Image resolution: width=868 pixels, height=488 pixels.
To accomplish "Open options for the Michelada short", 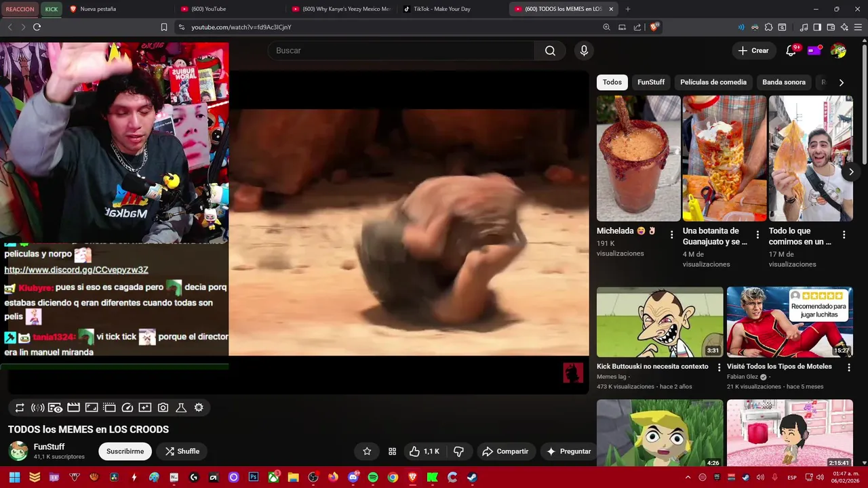I will tap(672, 235).
